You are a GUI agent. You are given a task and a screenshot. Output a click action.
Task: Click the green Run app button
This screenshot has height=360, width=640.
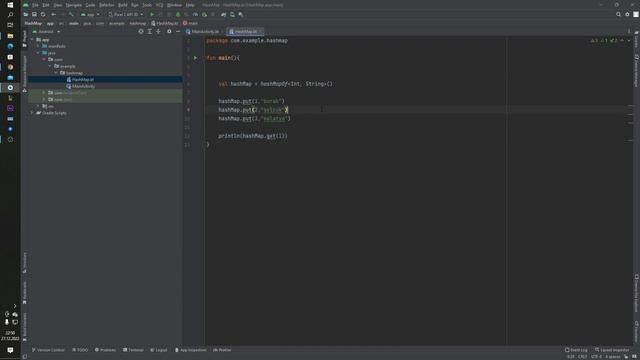[x=152, y=14]
